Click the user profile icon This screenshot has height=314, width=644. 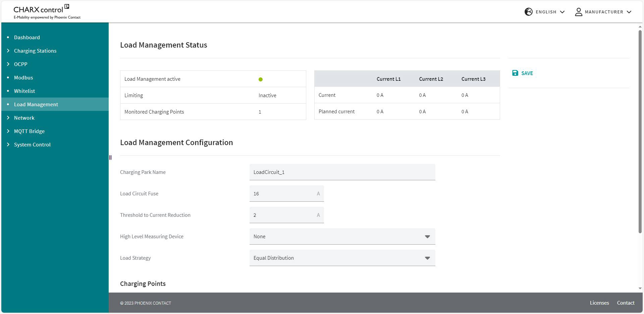click(578, 12)
